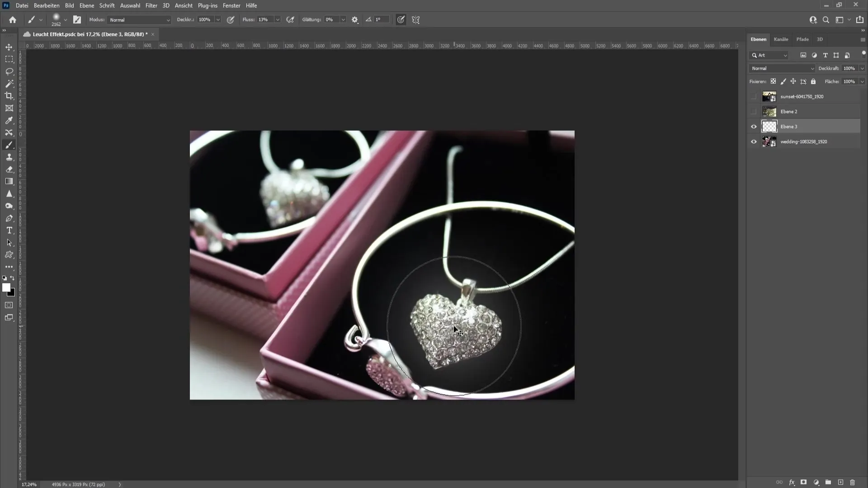Open the Filter menu
Image resolution: width=868 pixels, height=488 pixels.
[x=151, y=5]
